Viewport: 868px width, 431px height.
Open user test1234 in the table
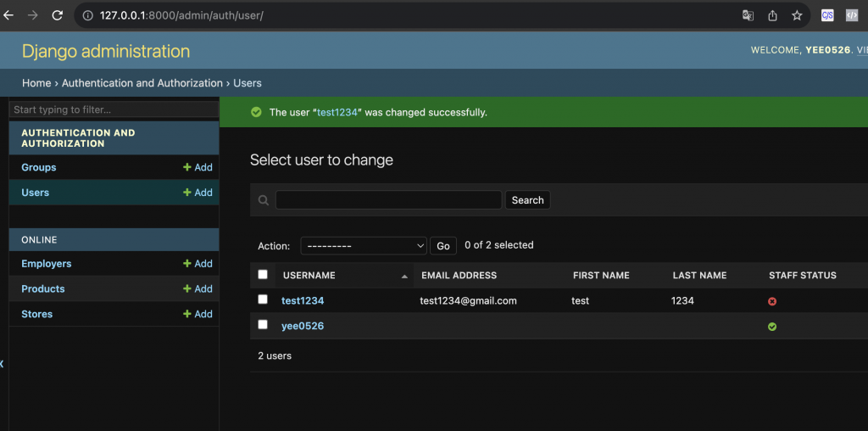(303, 301)
